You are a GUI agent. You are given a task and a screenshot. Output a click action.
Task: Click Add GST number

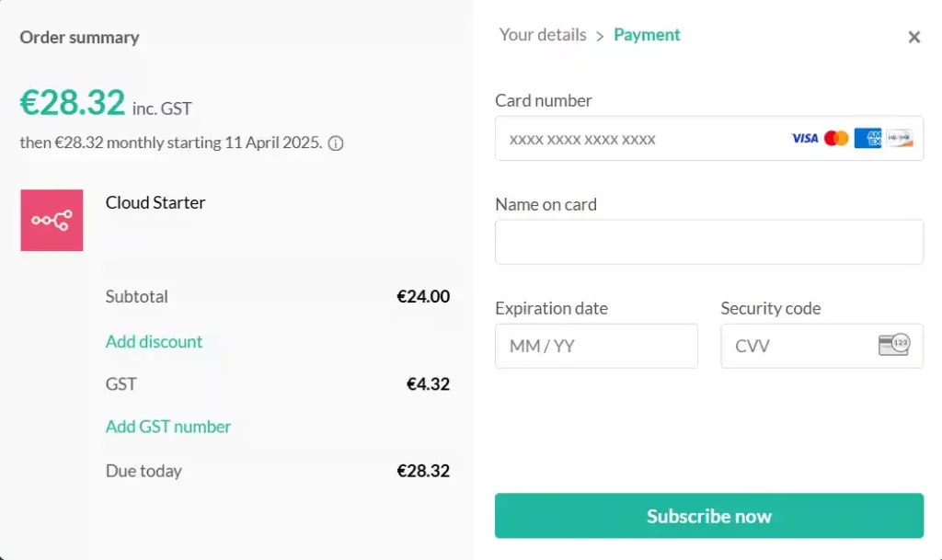168,427
